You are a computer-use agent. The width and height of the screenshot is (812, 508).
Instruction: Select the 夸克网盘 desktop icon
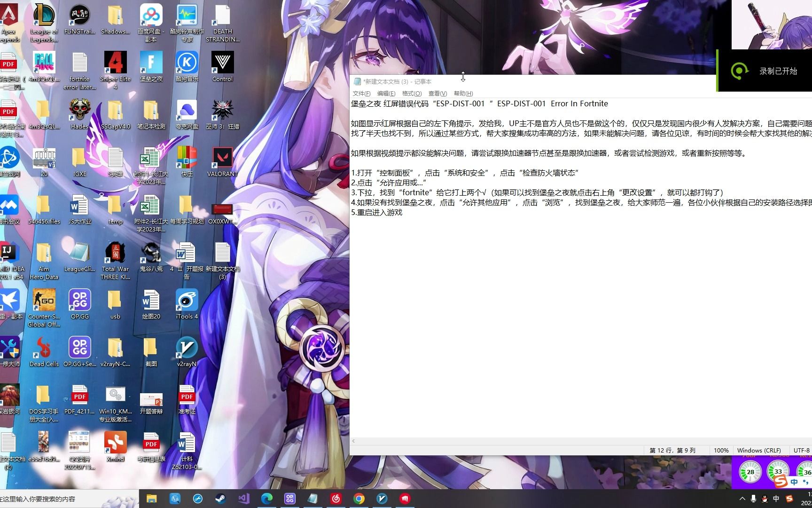(x=187, y=114)
